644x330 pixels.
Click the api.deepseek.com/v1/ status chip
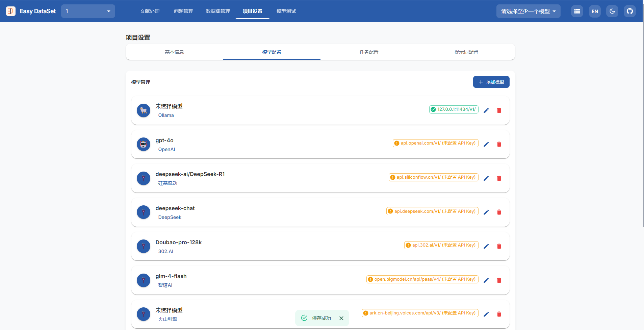click(433, 211)
